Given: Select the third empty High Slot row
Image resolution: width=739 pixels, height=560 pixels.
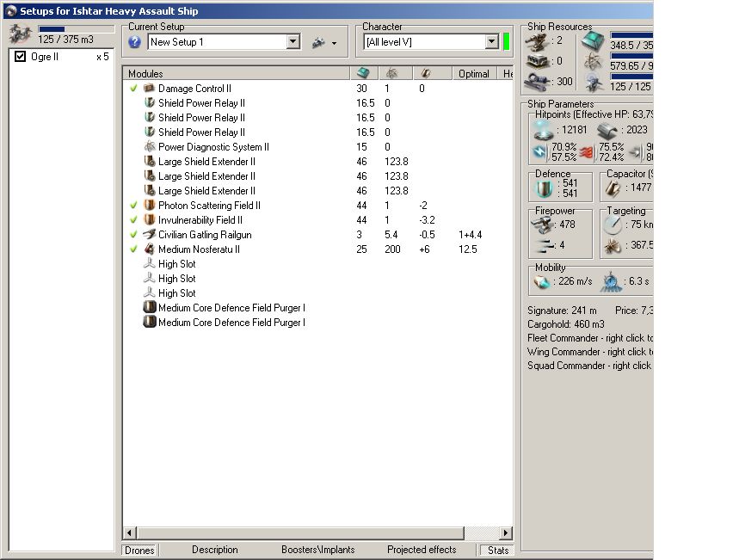Looking at the screenshot, I should (318, 292).
